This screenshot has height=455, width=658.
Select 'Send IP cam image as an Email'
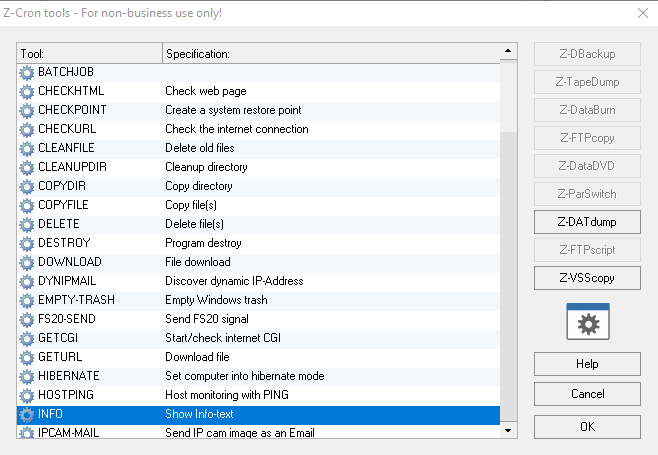[240, 432]
